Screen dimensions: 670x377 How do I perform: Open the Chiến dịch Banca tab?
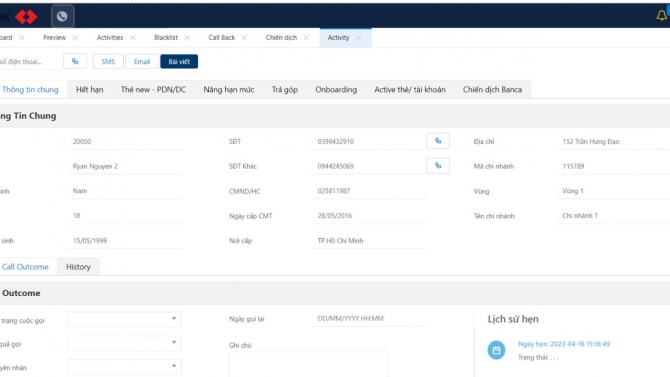493,89
